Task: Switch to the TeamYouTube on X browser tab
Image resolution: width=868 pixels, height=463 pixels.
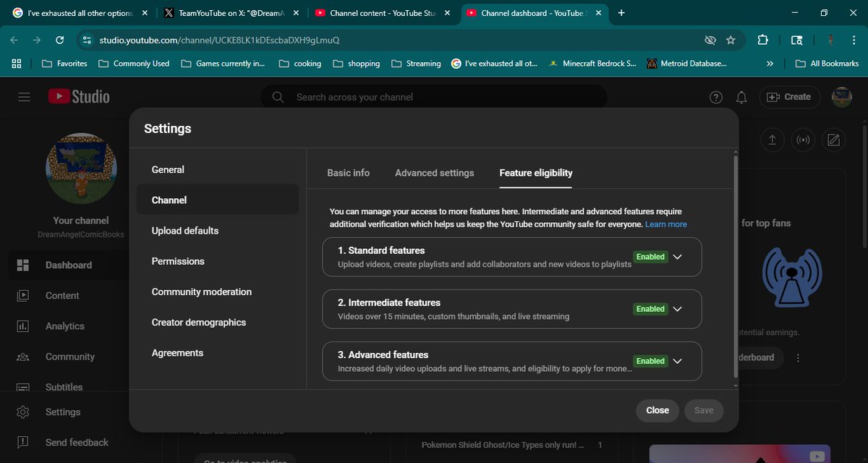Action: pos(231,13)
